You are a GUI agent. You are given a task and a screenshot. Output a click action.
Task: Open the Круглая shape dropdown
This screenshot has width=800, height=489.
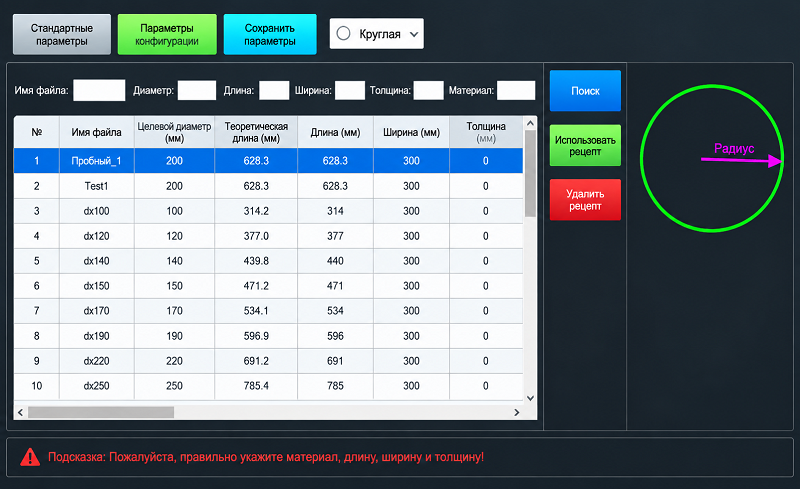tap(377, 34)
